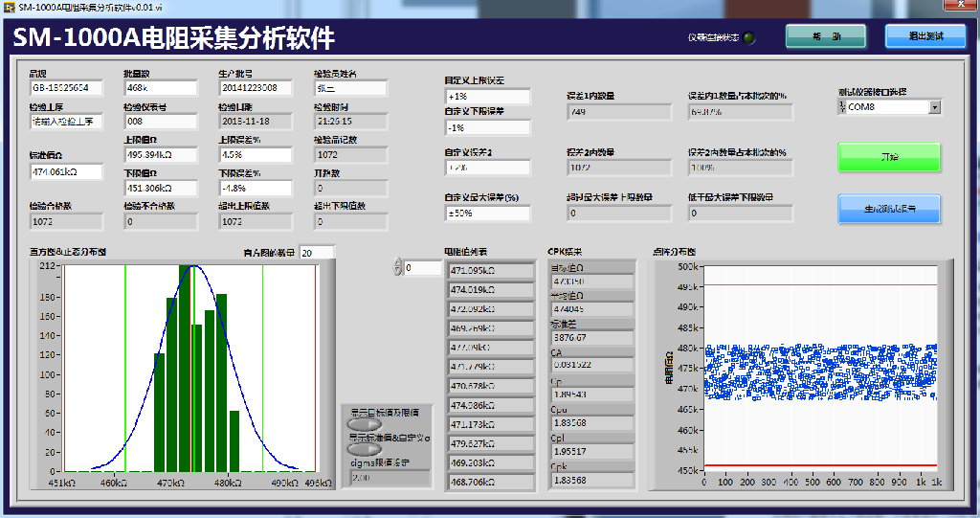Click the 退出测试 exit button
The height and width of the screenshot is (518, 980).
[x=924, y=35]
